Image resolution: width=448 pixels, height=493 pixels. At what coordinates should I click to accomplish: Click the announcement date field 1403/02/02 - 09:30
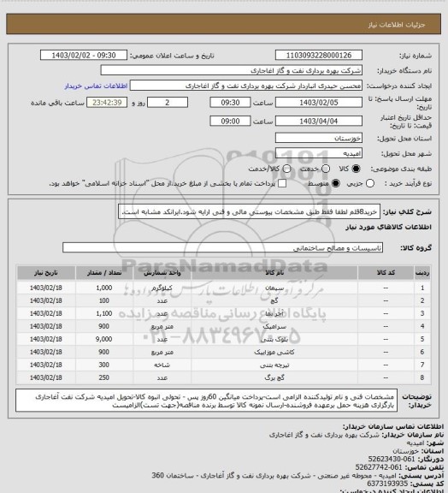[x=84, y=56]
